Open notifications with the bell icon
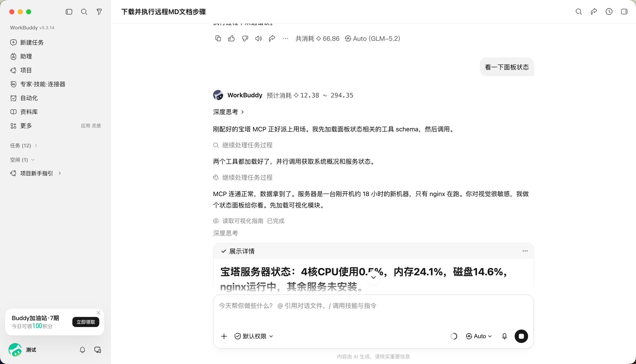Viewport: 636px width, 364px height. (x=82, y=350)
